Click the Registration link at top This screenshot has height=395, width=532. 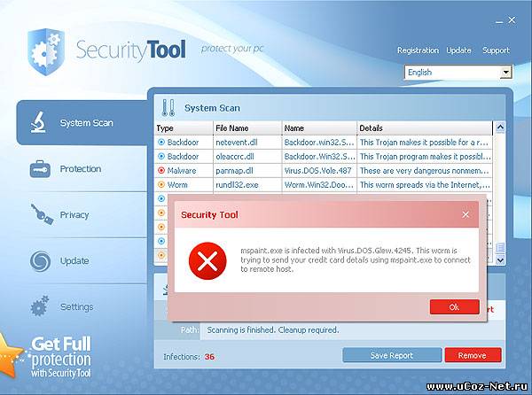[x=418, y=50]
